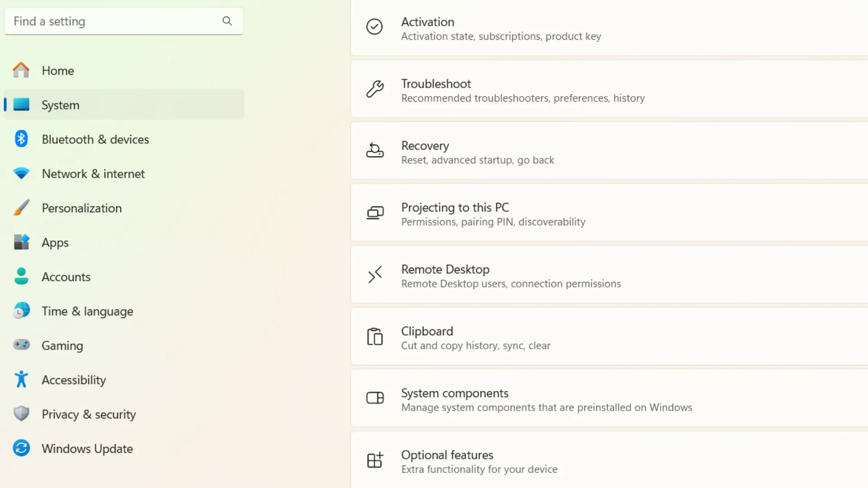Click the Personalization paintbrush icon
868x488 pixels.
click(21, 208)
